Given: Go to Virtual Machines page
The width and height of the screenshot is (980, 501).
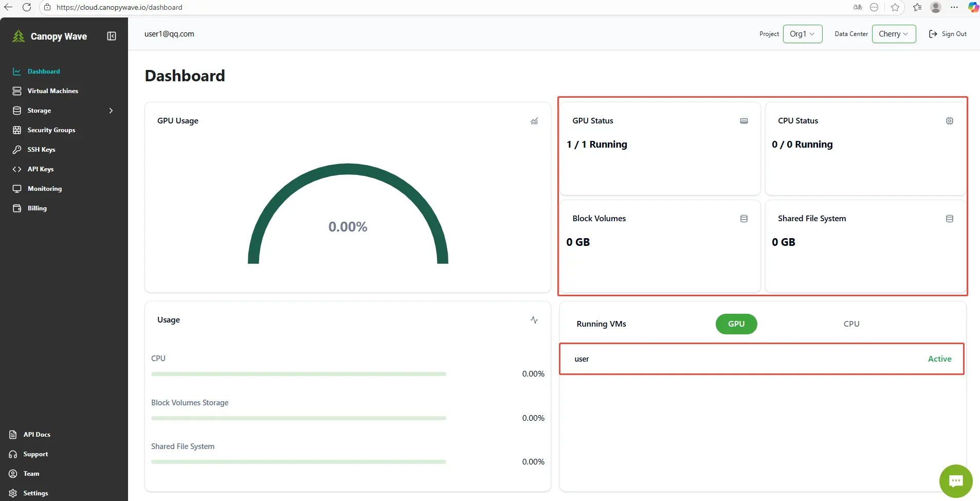Looking at the screenshot, I should point(52,91).
